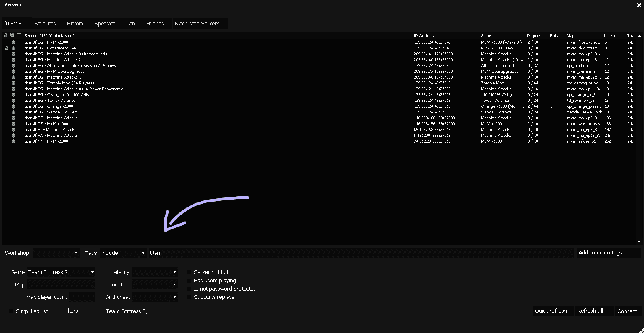This screenshot has height=333, width=644.
Task: Switch to the Lan tab
Action: (x=133, y=24)
